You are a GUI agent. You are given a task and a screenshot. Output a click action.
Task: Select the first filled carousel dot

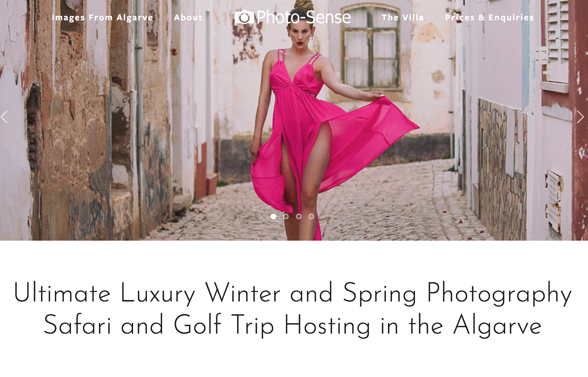tap(273, 216)
